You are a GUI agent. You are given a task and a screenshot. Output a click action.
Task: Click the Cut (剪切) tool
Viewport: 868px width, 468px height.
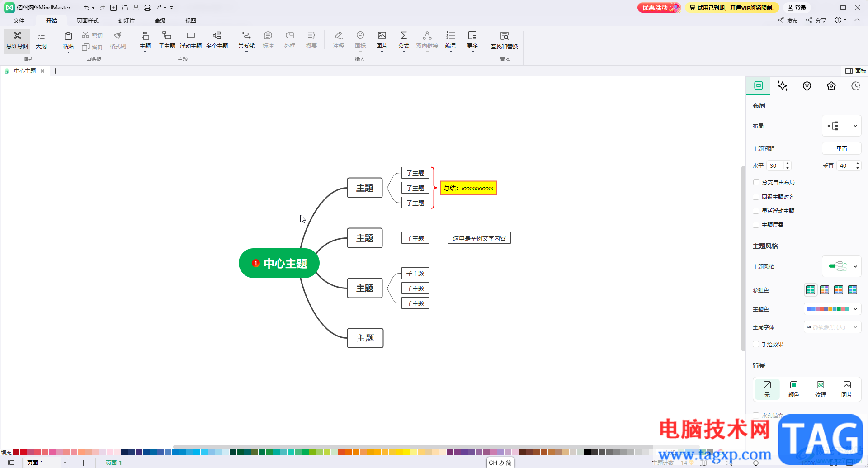(x=92, y=35)
